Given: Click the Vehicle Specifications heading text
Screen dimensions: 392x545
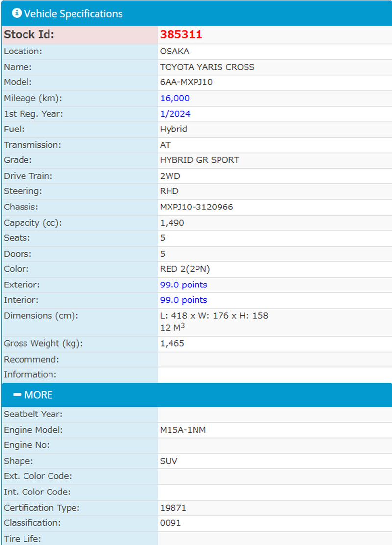Looking at the screenshot, I should (73, 14).
